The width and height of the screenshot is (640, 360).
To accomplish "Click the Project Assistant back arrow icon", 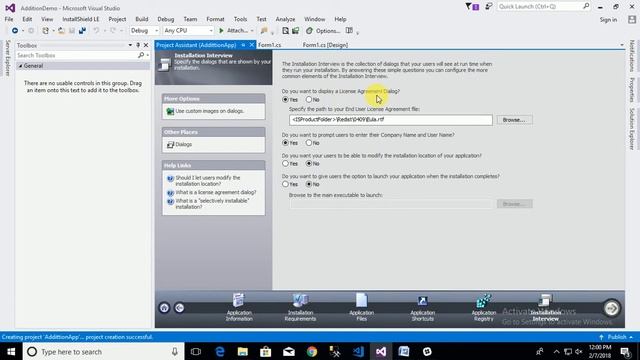I will [179, 308].
